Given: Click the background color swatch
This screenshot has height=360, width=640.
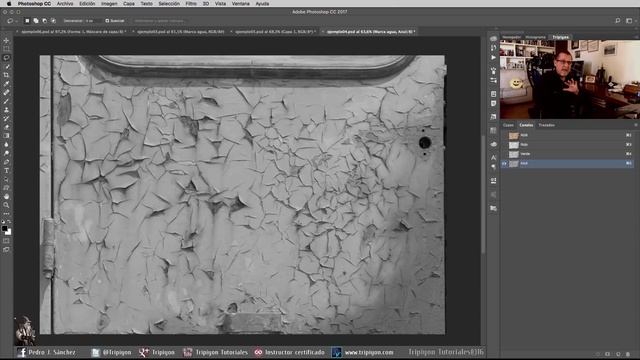Looking at the screenshot, I should (9, 232).
